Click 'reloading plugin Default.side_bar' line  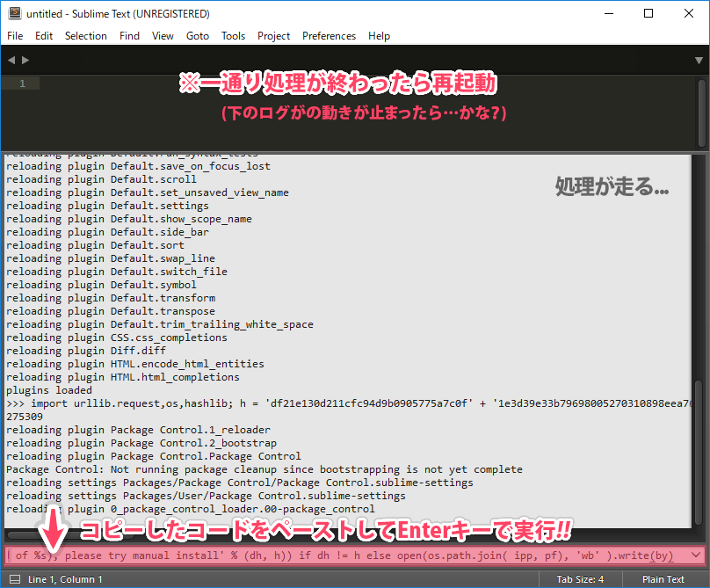(108, 232)
